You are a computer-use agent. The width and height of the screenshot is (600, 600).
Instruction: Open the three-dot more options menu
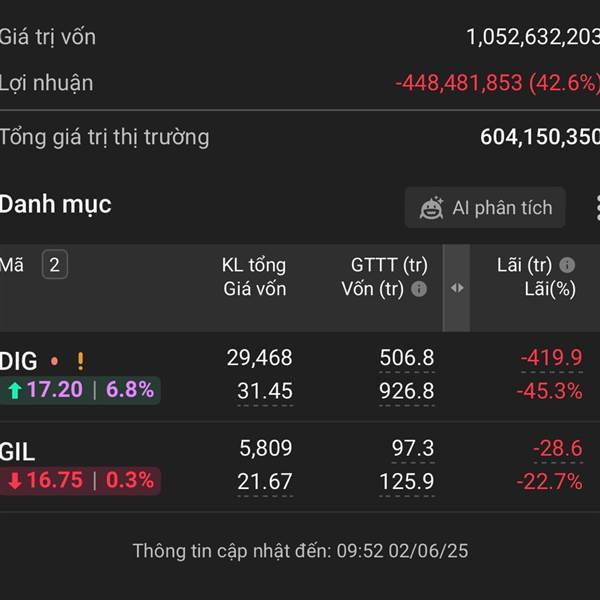[598, 207]
